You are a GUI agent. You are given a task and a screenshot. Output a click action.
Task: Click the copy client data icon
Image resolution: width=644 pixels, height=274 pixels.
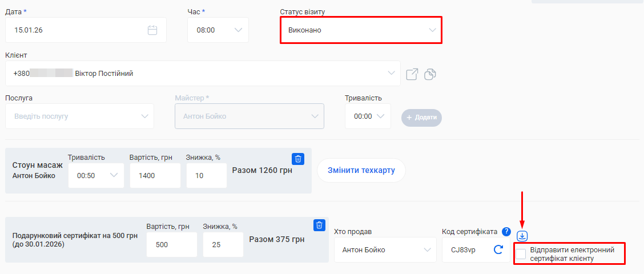pyautogui.click(x=430, y=74)
